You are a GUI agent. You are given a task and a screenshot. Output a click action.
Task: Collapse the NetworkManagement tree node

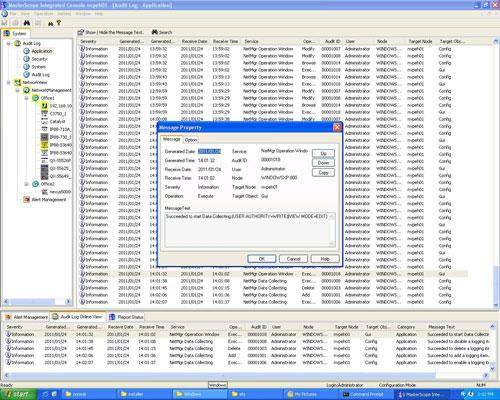[x=18, y=90]
